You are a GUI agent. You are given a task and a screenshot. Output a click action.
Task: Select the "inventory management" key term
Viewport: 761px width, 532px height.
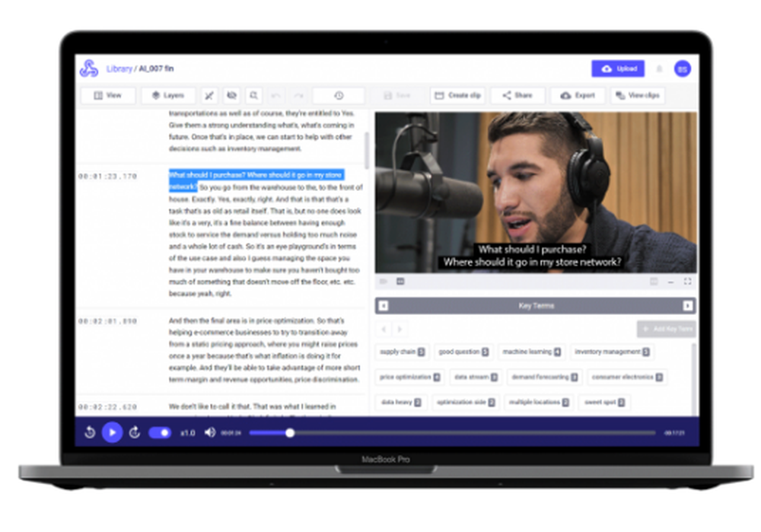(612, 352)
